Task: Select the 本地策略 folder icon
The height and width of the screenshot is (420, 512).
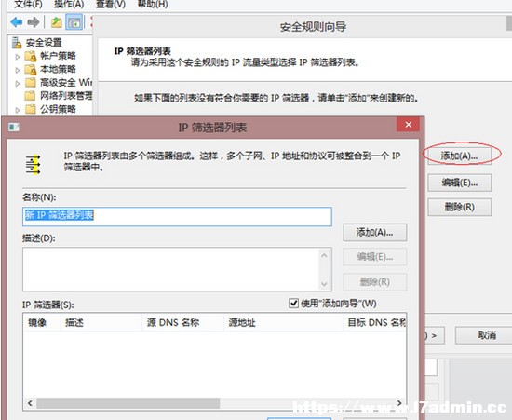Action: click(31, 69)
